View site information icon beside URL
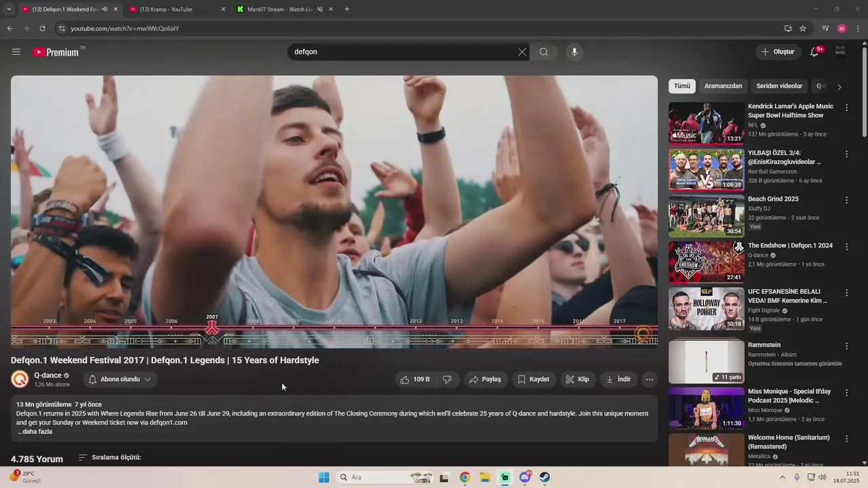Screen dimensions: 868x488 (62, 28)
